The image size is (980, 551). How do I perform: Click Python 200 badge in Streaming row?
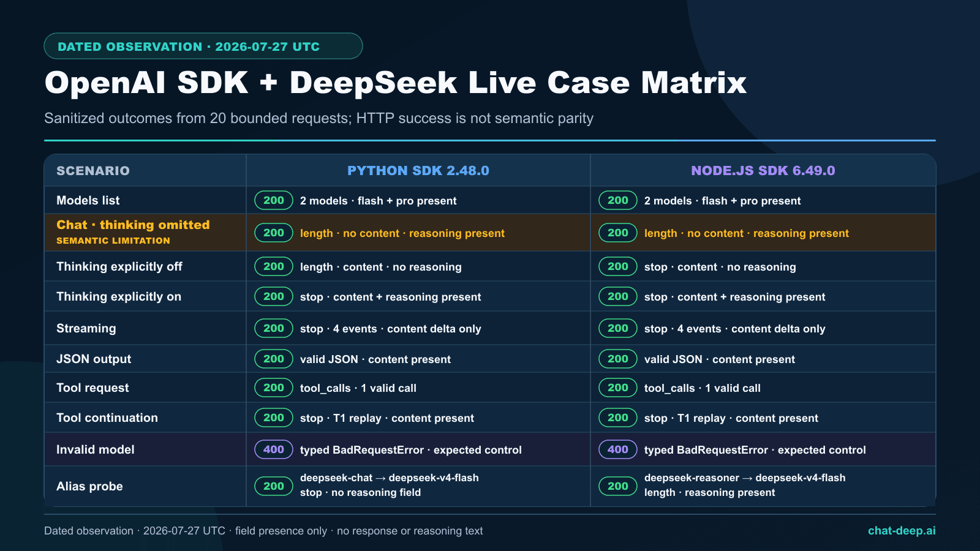click(x=274, y=328)
